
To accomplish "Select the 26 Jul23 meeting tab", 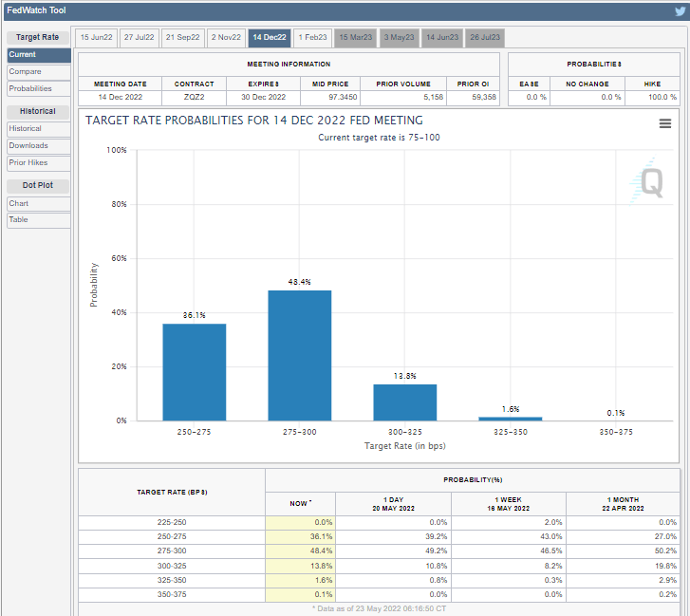I will [x=485, y=38].
